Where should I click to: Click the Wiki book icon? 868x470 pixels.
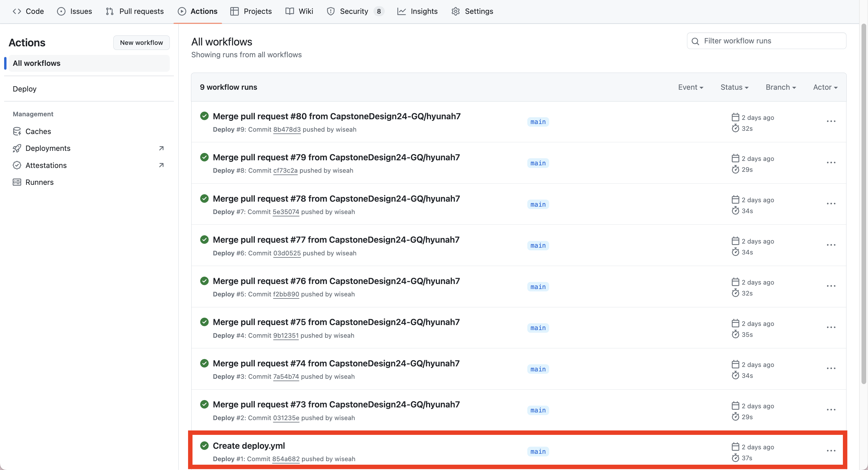(x=289, y=11)
